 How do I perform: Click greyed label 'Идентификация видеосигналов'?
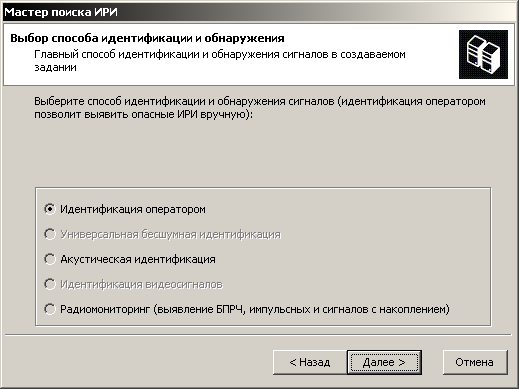coord(141,284)
